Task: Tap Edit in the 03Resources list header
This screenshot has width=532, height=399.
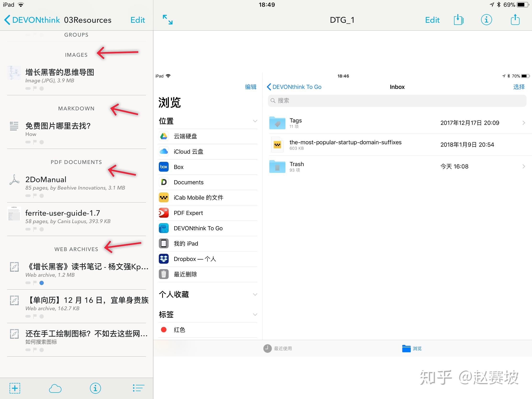Action: (x=138, y=20)
